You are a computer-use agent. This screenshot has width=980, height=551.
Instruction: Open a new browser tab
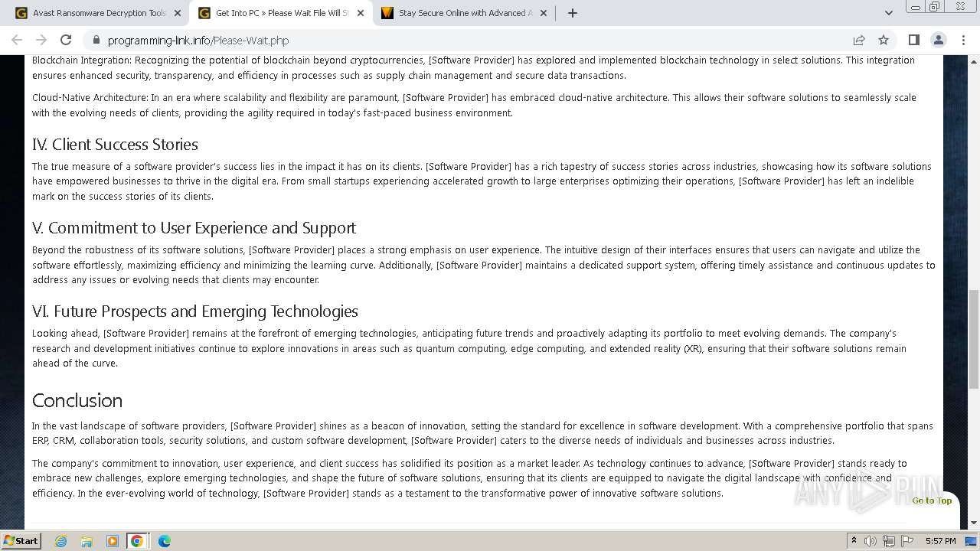click(x=572, y=13)
